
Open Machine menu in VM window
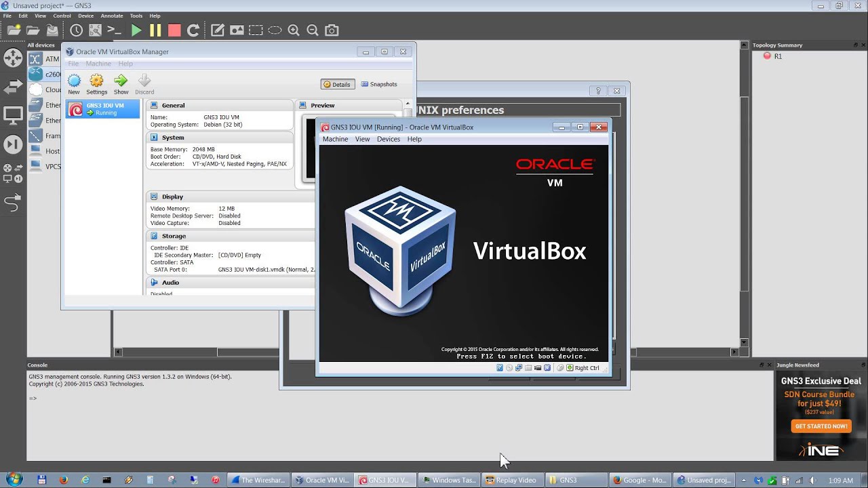point(335,139)
